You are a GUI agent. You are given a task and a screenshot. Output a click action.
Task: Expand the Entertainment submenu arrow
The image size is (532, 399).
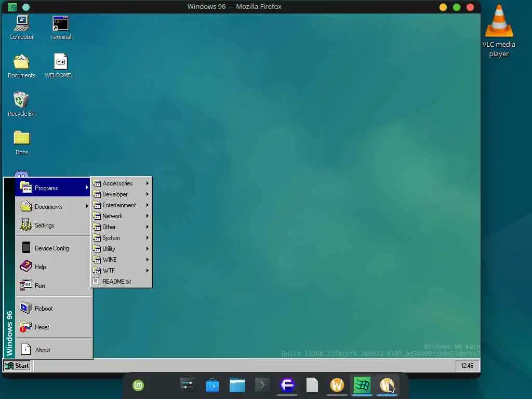tap(147, 205)
